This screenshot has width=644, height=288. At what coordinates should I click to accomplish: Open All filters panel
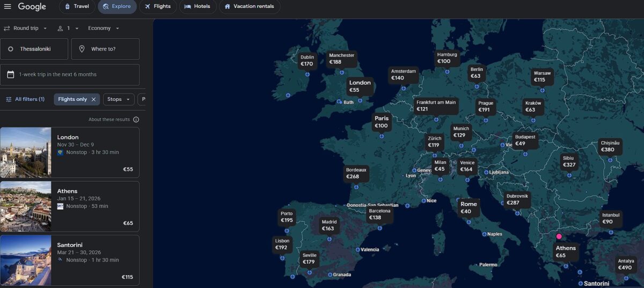[x=25, y=99]
